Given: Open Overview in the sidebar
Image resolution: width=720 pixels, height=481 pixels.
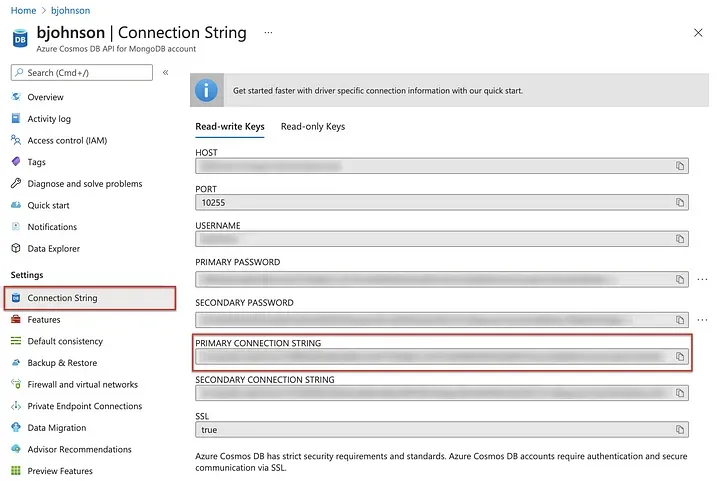Looking at the screenshot, I should pos(45,97).
